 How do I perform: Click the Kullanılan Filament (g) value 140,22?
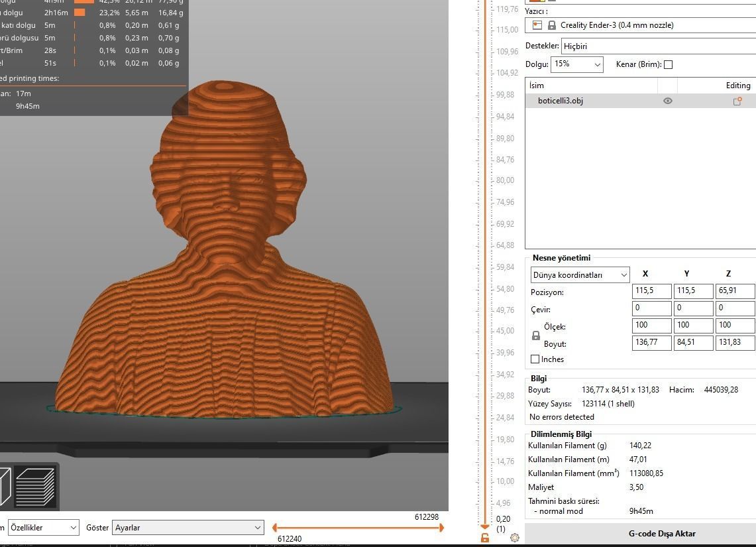point(640,445)
